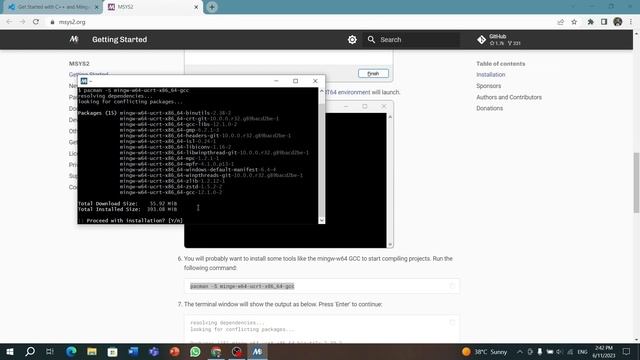640x360 pixels.
Task: Reload the msys2.org page
Action: (36, 22)
